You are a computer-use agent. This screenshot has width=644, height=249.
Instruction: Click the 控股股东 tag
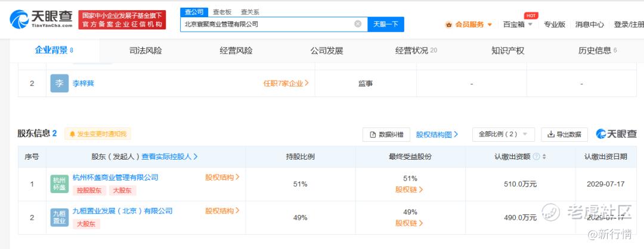[89, 191]
